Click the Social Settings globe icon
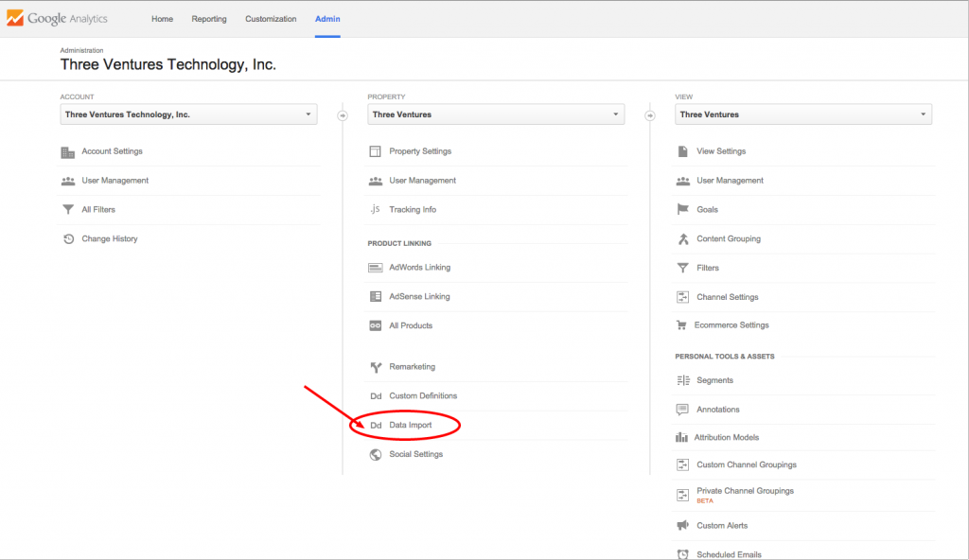This screenshot has width=969, height=560. [375, 455]
